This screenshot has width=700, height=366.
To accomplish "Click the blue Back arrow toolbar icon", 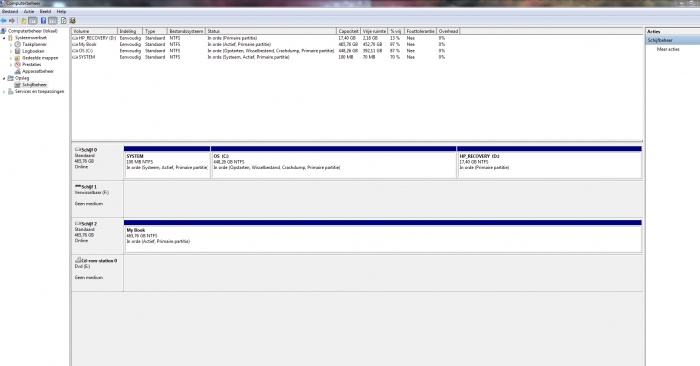I will coord(4,21).
